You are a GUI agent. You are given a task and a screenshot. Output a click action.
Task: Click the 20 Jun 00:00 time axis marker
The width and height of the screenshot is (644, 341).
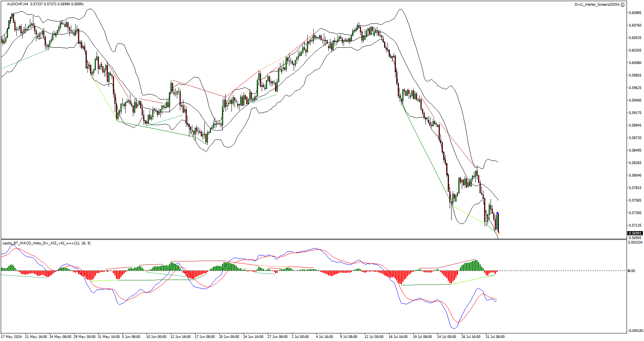pyautogui.click(x=229, y=336)
